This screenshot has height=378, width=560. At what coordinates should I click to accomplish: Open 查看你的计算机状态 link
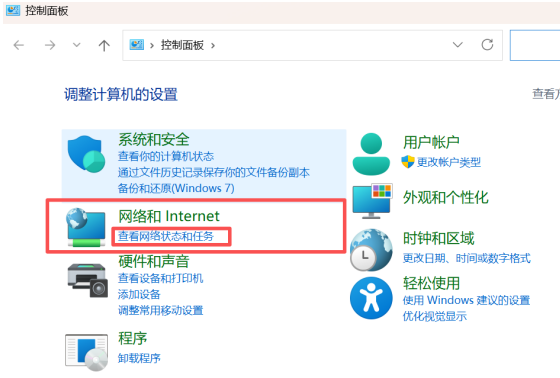click(166, 156)
